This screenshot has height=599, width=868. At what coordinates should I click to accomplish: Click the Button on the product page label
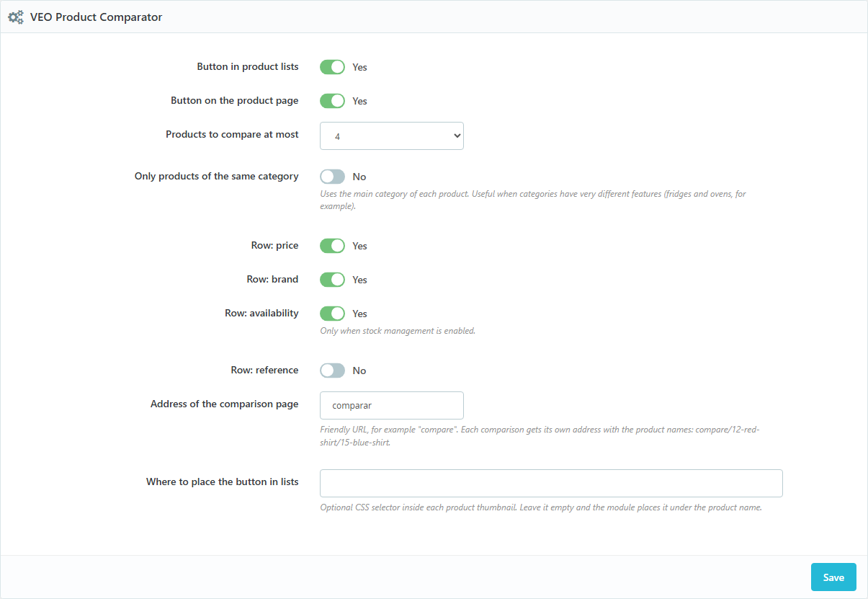(235, 100)
